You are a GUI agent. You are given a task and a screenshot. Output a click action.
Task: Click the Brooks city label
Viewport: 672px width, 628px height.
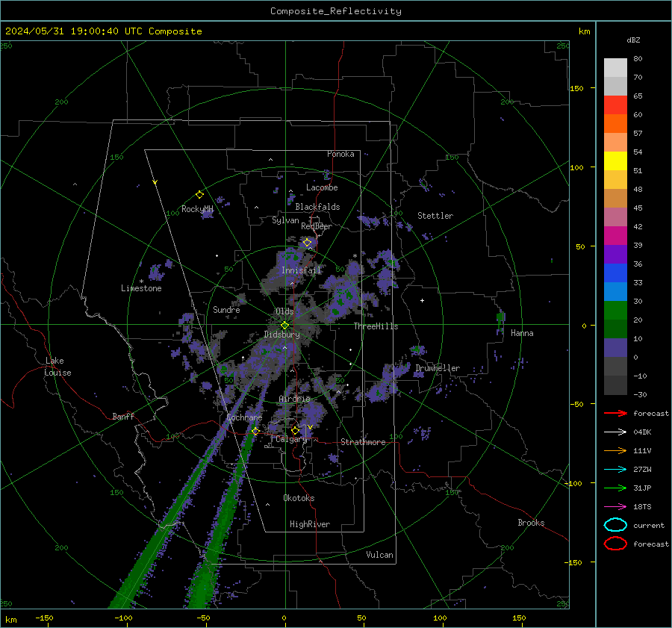click(531, 523)
